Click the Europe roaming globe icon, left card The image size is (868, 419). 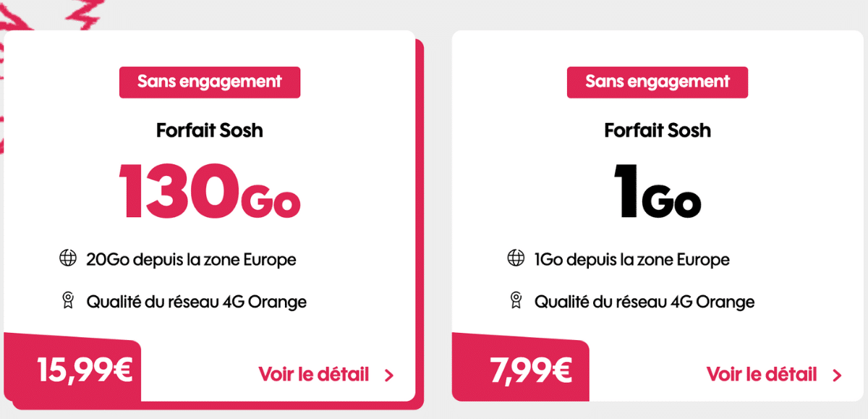tap(66, 259)
